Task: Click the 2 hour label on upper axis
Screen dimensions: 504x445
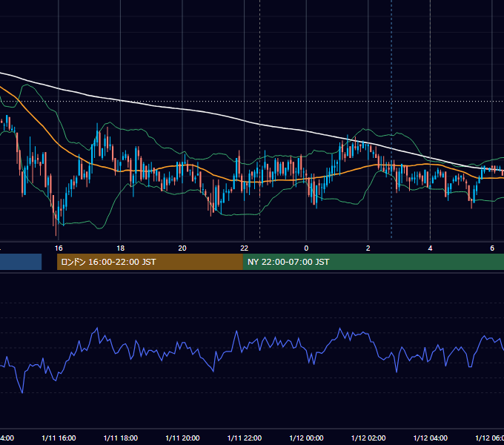Action: pos(368,248)
